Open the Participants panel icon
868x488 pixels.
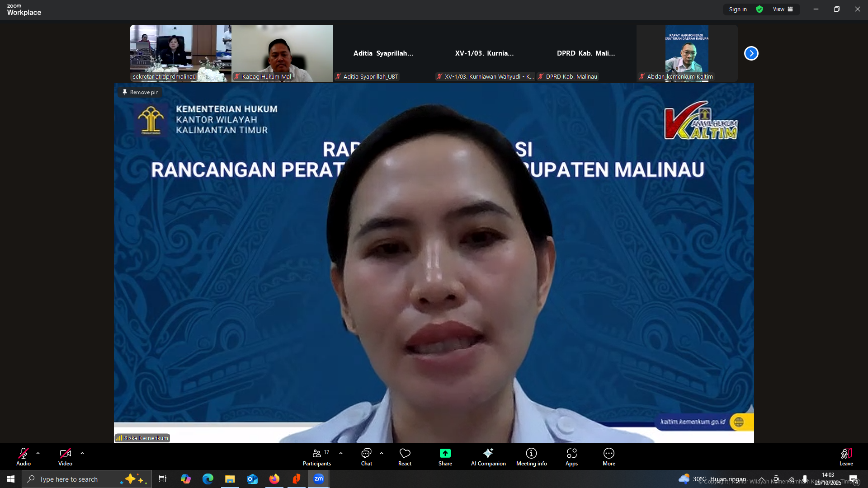click(316, 454)
